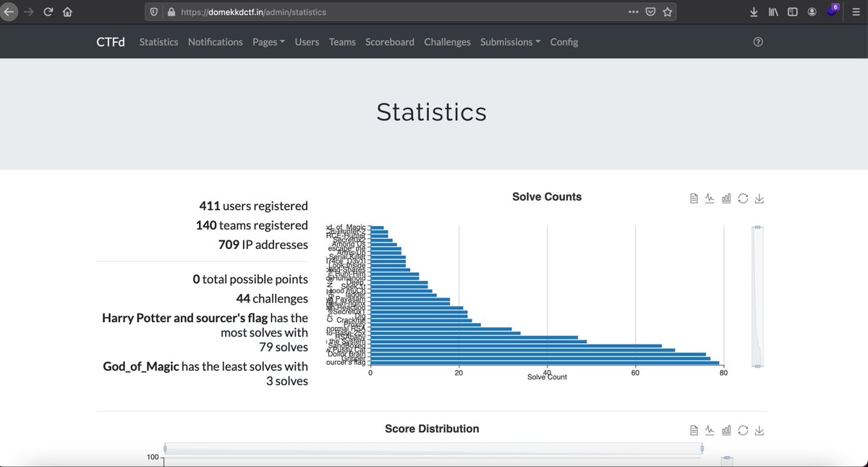Switch Score Distribution to bar chart
Viewport: 868px width, 467px height.
pyautogui.click(x=726, y=430)
